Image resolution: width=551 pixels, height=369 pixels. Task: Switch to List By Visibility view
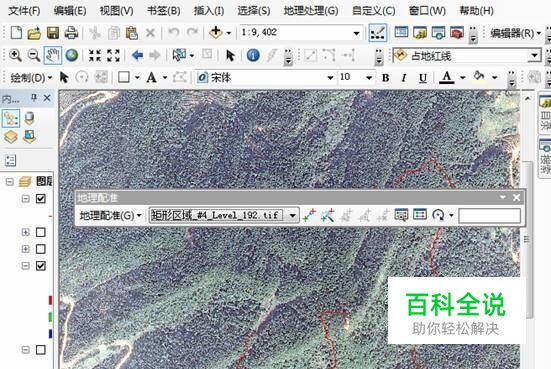tap(11, 137)
